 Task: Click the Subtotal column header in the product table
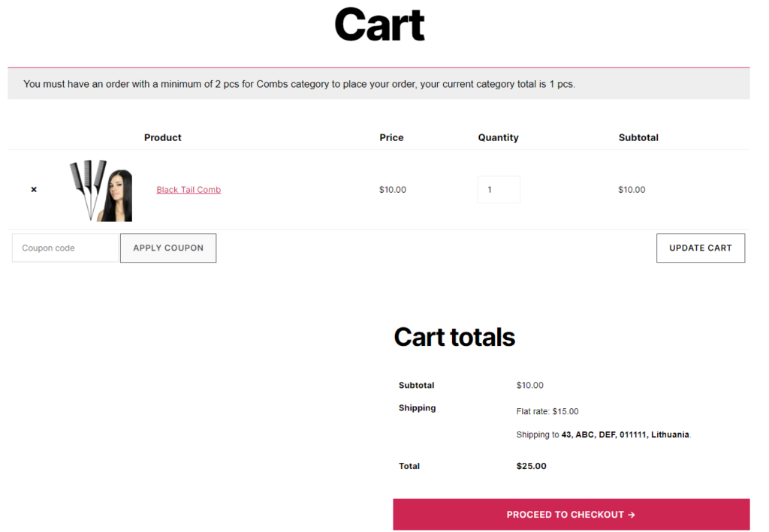click(x=638, y=137)
